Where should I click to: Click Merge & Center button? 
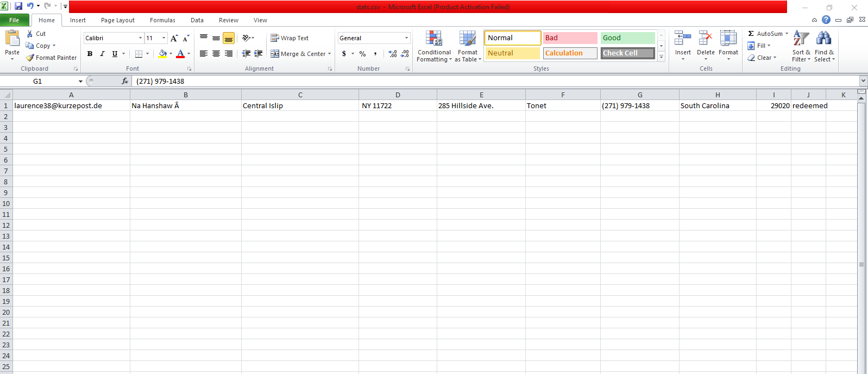click(x=298, y=54)
